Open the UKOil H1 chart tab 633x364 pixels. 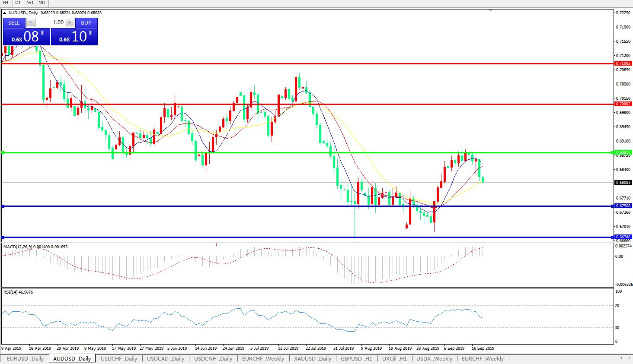click(x=394, y=358)
